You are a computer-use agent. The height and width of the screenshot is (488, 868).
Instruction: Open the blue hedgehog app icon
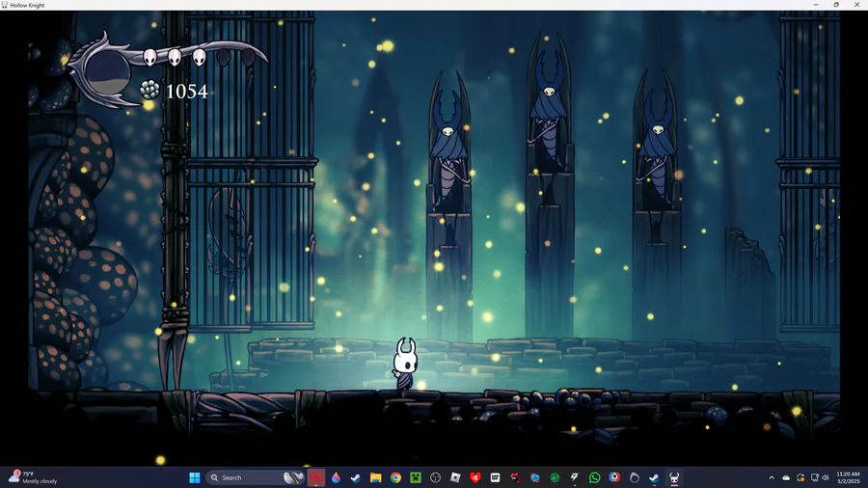pyautogui.click(x=534, y=477)
